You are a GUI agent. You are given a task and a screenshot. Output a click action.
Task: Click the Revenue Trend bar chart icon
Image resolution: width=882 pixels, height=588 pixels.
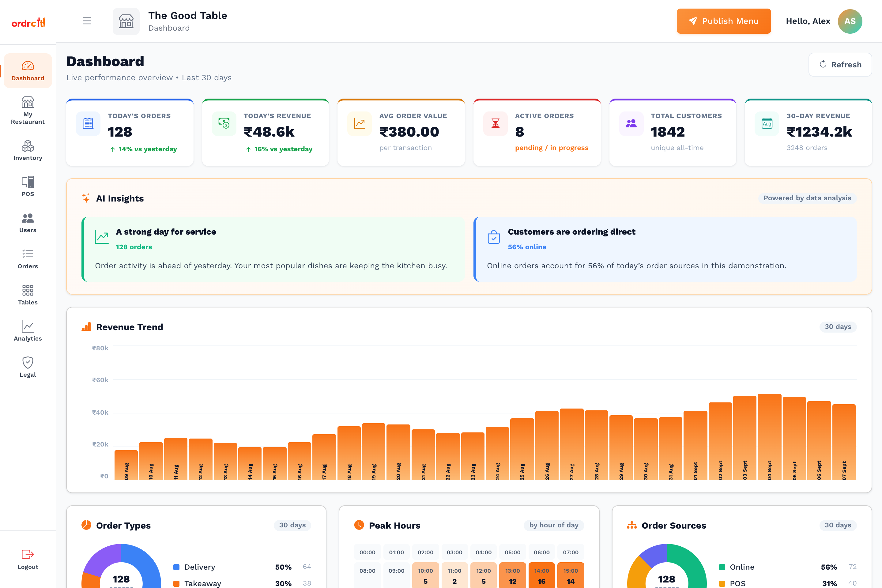(86, 327)
